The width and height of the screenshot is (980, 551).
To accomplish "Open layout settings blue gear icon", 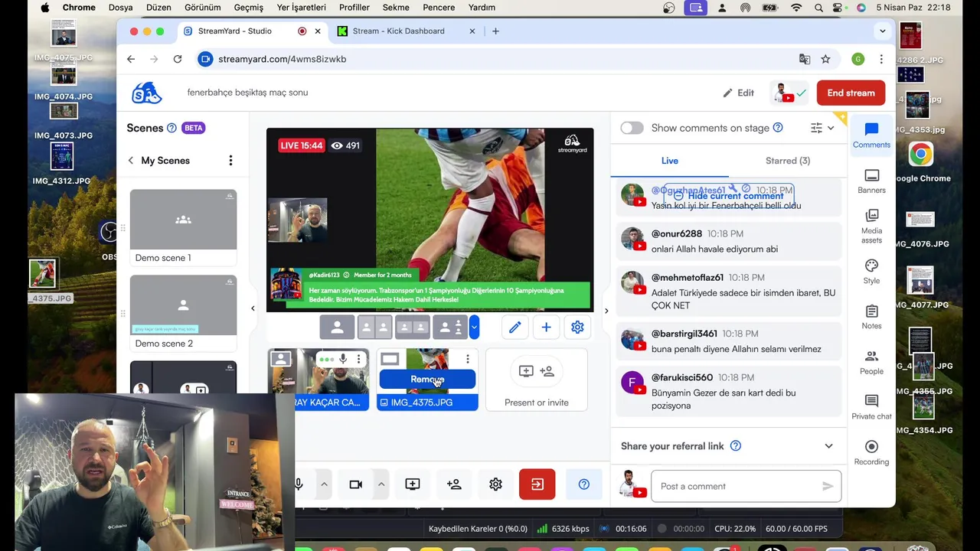I will [577, 328].
